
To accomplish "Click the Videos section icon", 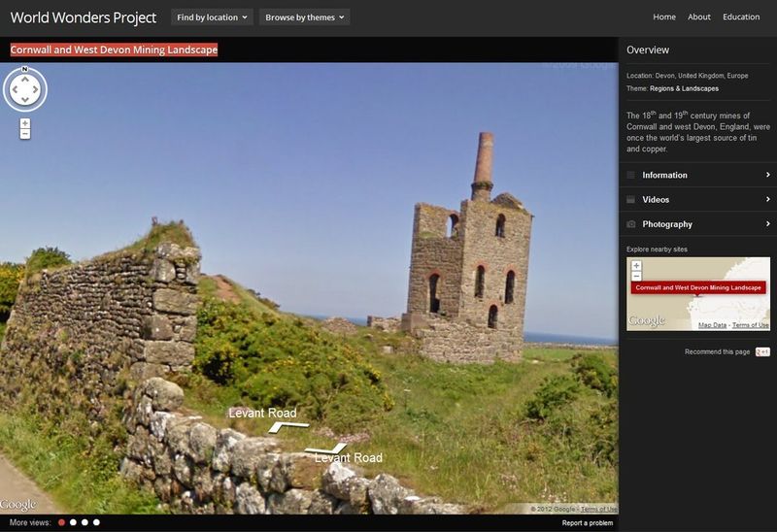I will pos(630,200).
